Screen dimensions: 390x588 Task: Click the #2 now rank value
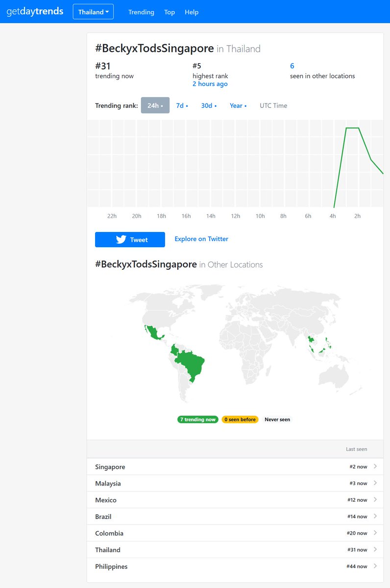[x=358, y=467]
